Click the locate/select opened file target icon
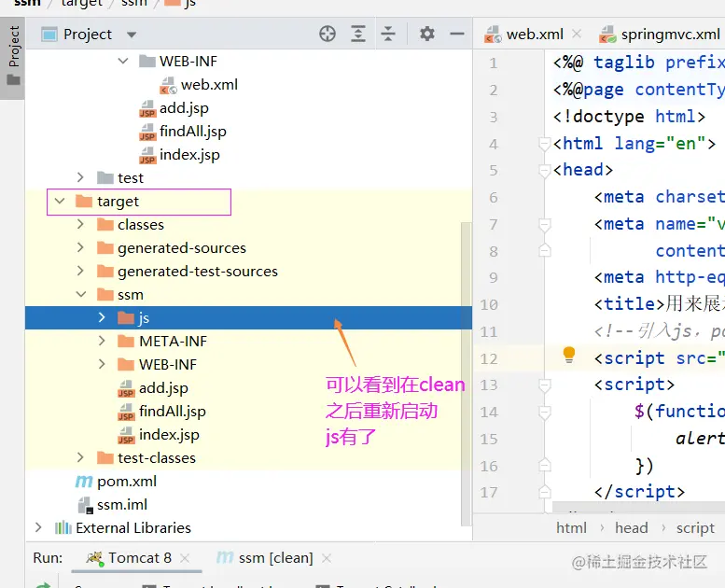The width and height of the screenshot is (725, 588). point(328,34)
